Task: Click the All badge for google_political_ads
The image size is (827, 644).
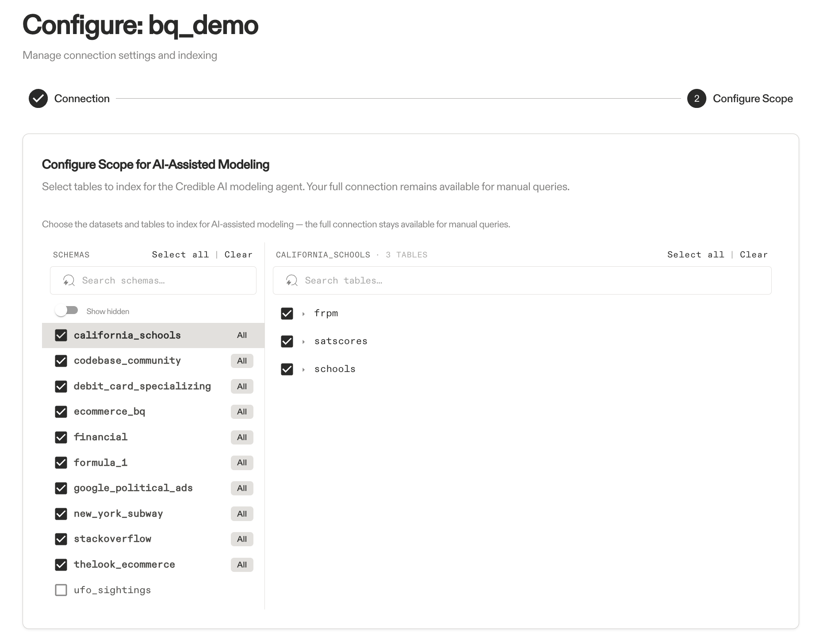Action: (242, 488)
